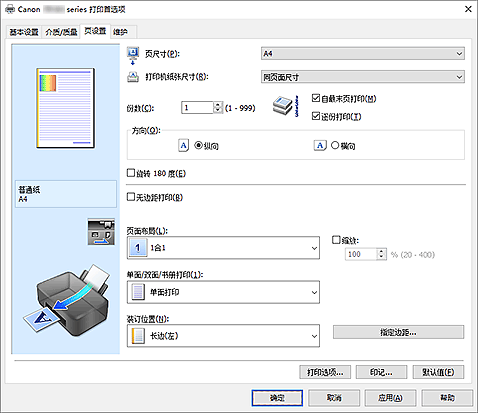Click the OK (确定) button

[x=277, y=398]
